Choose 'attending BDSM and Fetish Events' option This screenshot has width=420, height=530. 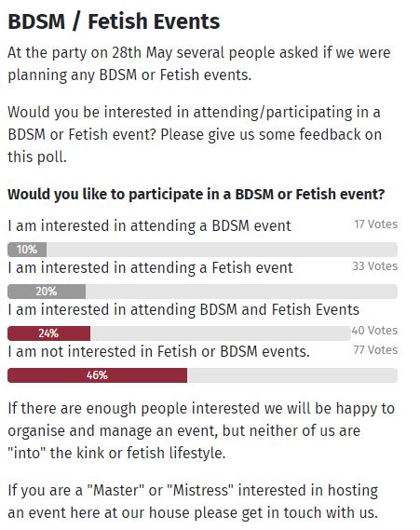pos(183,309)
